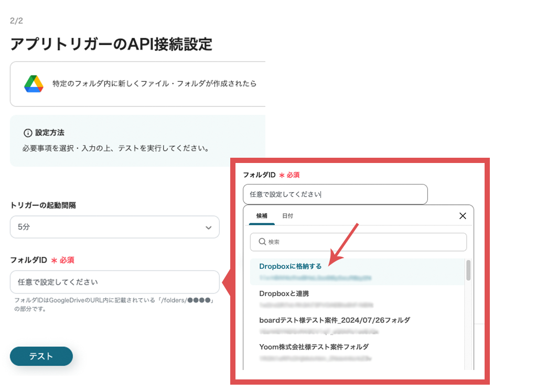This screenshot has width=547, height=392.
Task: Select the Dropboxと連携 folder option
Action: pyautogui.click(x=357, y=299)
